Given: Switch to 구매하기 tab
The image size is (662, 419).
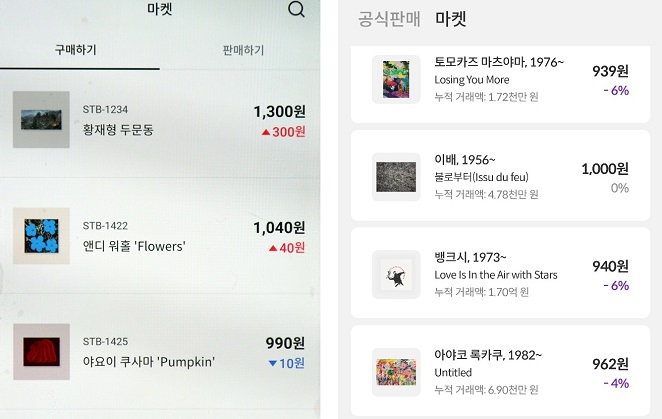Looking at the screenshot, I should click(x=76, y=50).
